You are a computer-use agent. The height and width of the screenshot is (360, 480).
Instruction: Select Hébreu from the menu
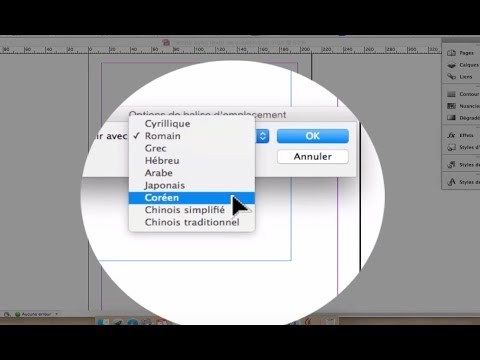point(192,161)
